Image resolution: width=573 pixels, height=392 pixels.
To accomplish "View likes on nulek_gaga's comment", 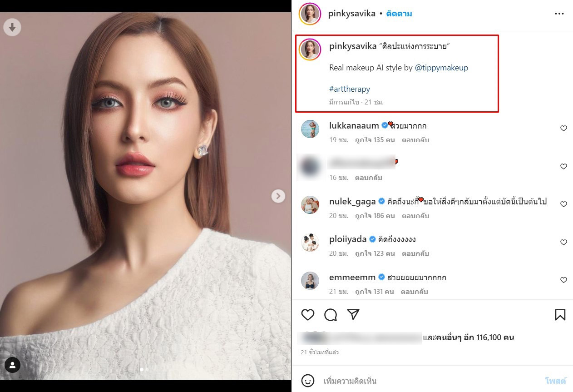I will [x=375, y=216].
